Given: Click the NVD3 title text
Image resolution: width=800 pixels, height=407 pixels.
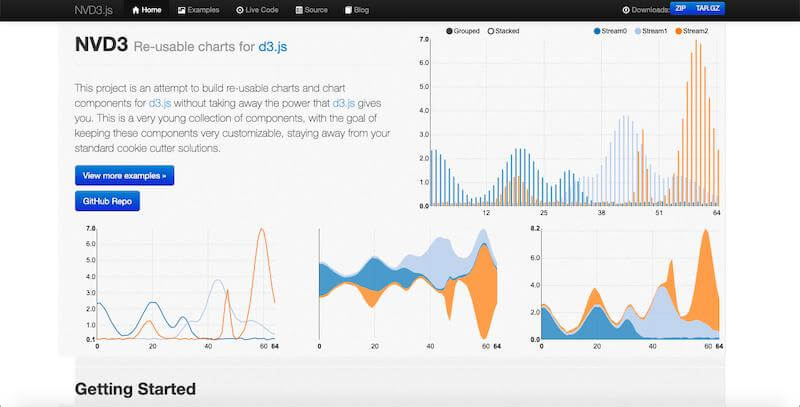Looking at the screenshot, I should (101, 45).
